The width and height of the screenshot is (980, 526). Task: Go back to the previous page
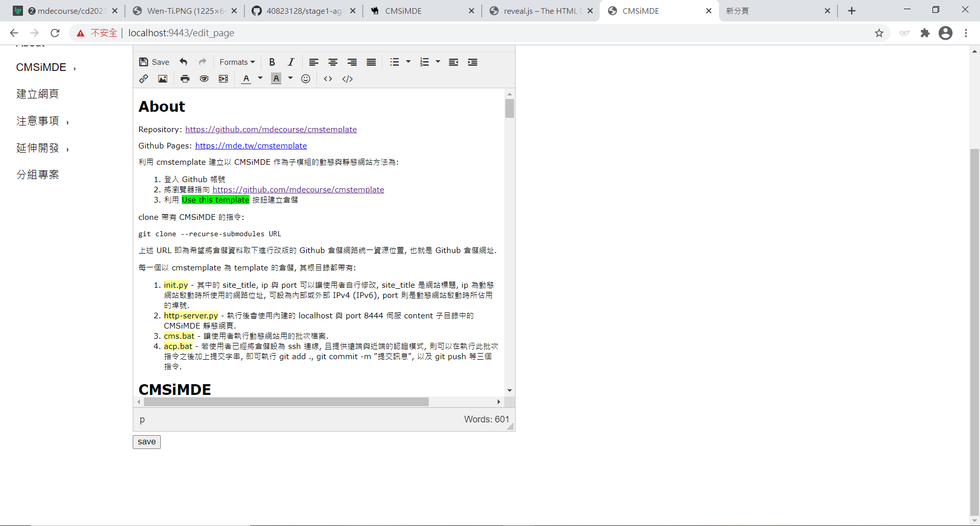(x=14, y=33)
